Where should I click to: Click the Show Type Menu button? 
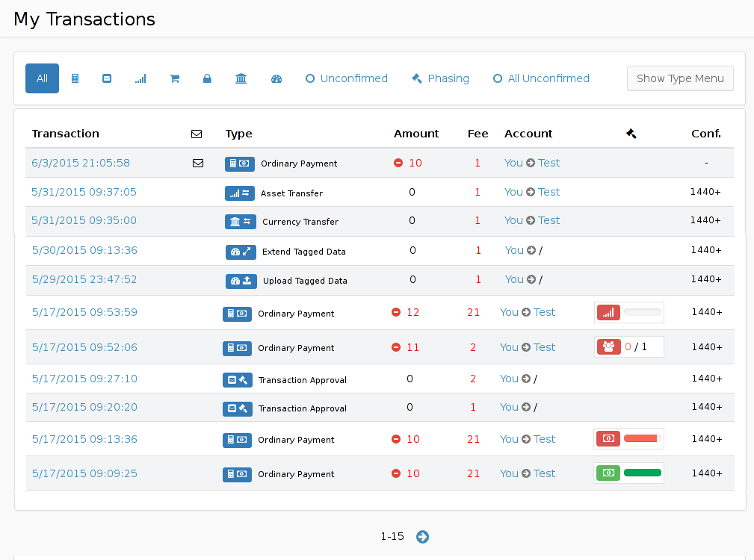click(x=680, y=78)
